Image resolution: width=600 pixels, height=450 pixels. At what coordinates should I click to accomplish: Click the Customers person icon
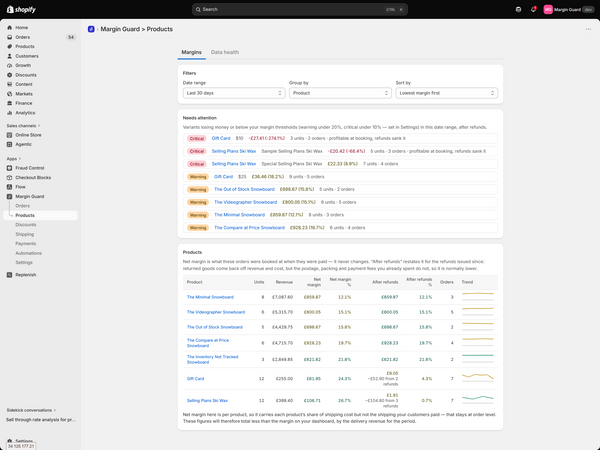(10, 56)
